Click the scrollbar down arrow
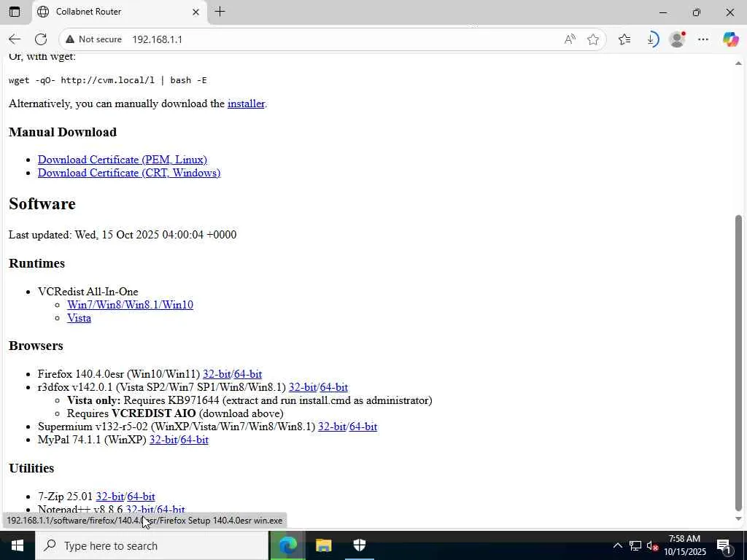 tap(738, 519)
